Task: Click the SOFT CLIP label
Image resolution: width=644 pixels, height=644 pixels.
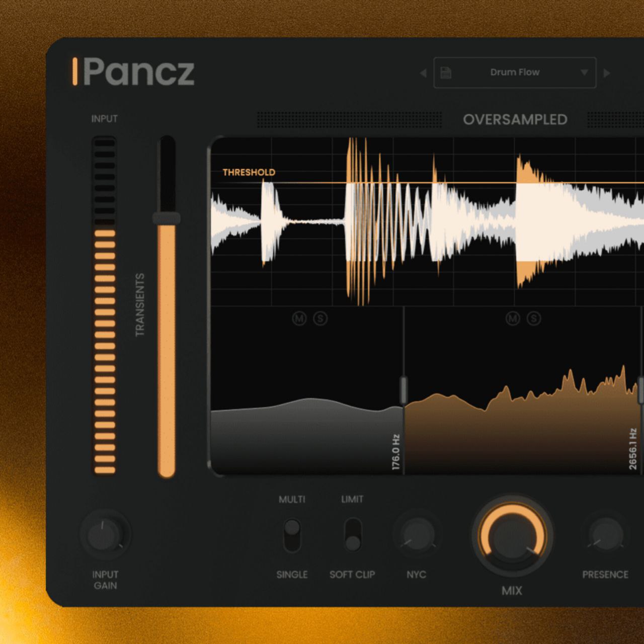Action: (x=352, y=575)
